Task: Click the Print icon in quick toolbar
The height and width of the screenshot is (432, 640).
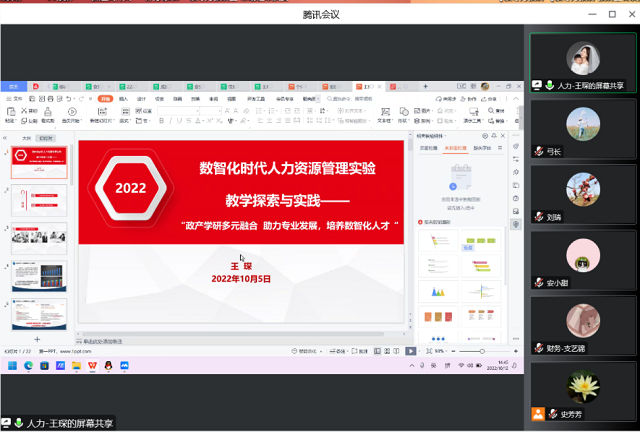Action: coord(51,99)
